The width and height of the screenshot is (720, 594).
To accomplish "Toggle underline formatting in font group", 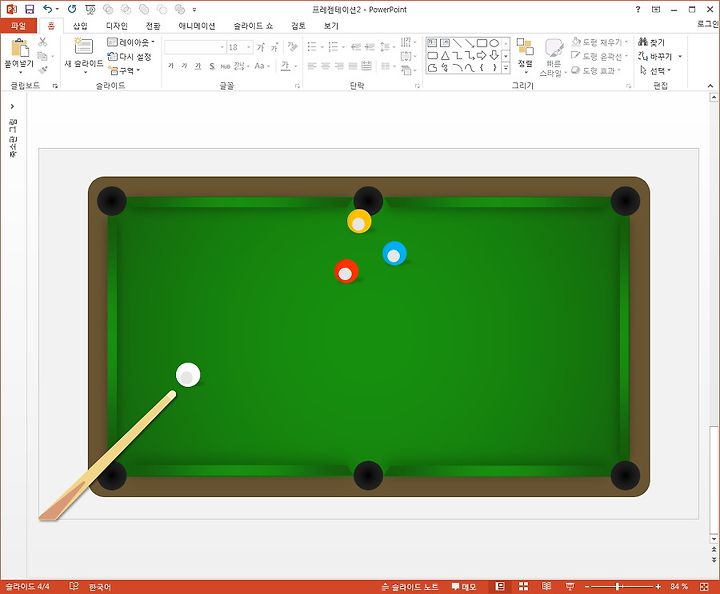I will click(x=198, y=66).
